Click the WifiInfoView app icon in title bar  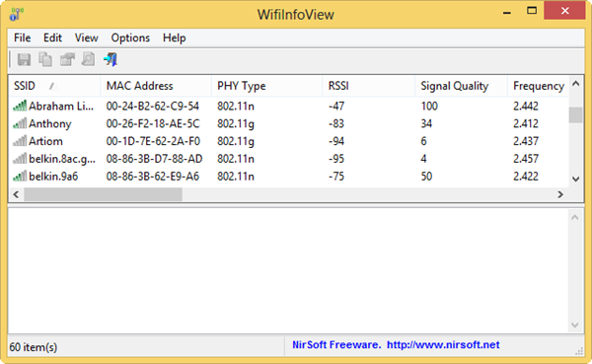[17, 15]
